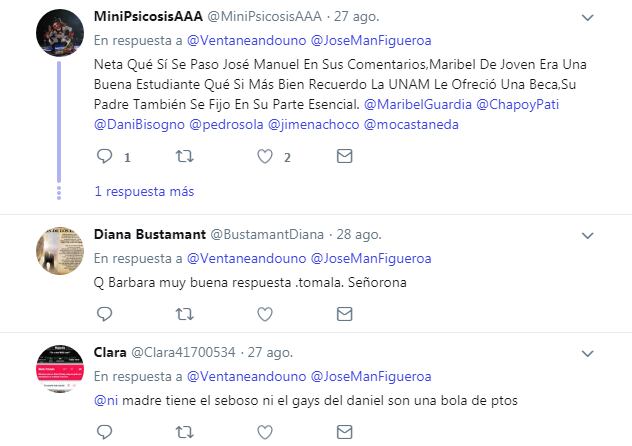Viewport: 632px width, 446px height.
Task: Visit the @ChapoyPati mention profile
Action: click(518, 104)
